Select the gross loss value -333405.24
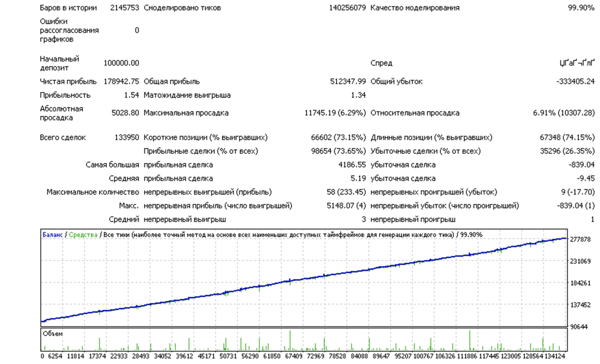The height and width of the screenshot is (364, 600). click(575, 81)
